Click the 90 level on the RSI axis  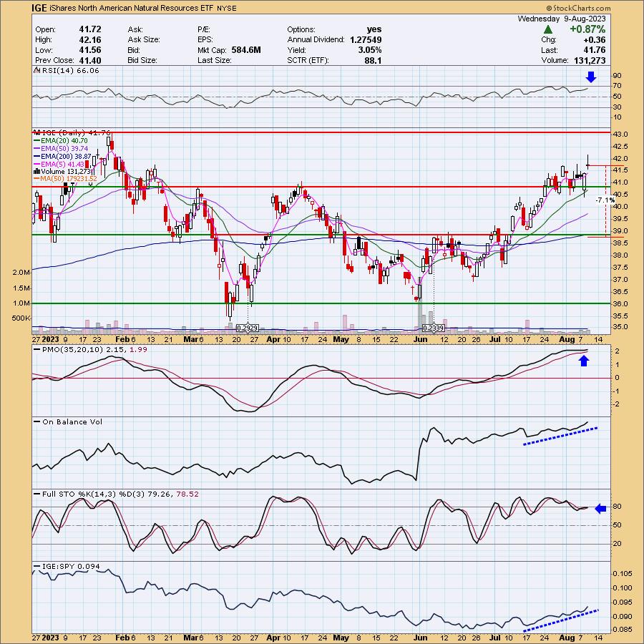(617, 76)
